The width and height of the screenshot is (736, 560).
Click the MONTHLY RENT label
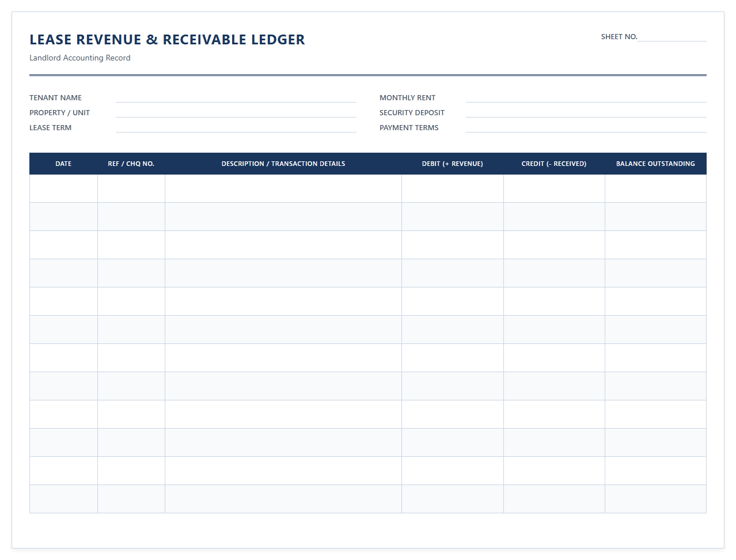(x=407, y=97)
